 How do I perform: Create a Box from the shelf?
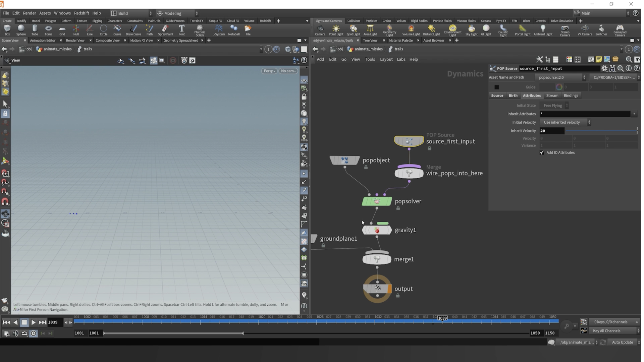7,30
